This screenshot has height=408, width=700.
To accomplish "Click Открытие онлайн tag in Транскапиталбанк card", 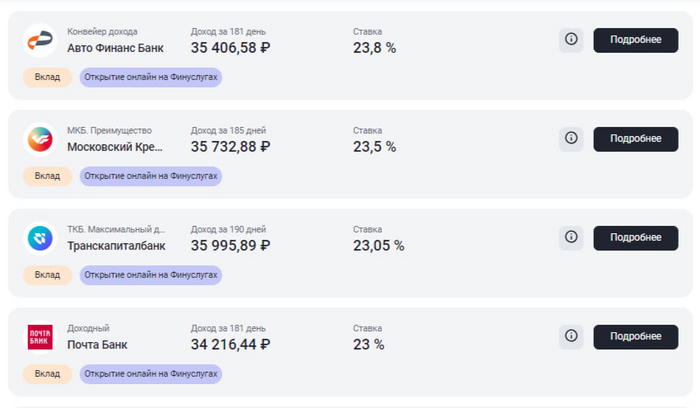I will pos(150,275).
